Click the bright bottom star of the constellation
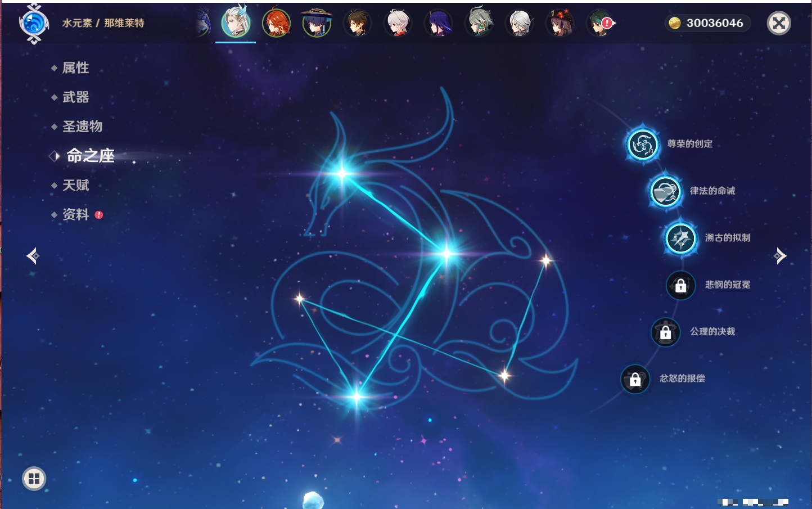The image size is (812, 509). [x=356, y=397]
